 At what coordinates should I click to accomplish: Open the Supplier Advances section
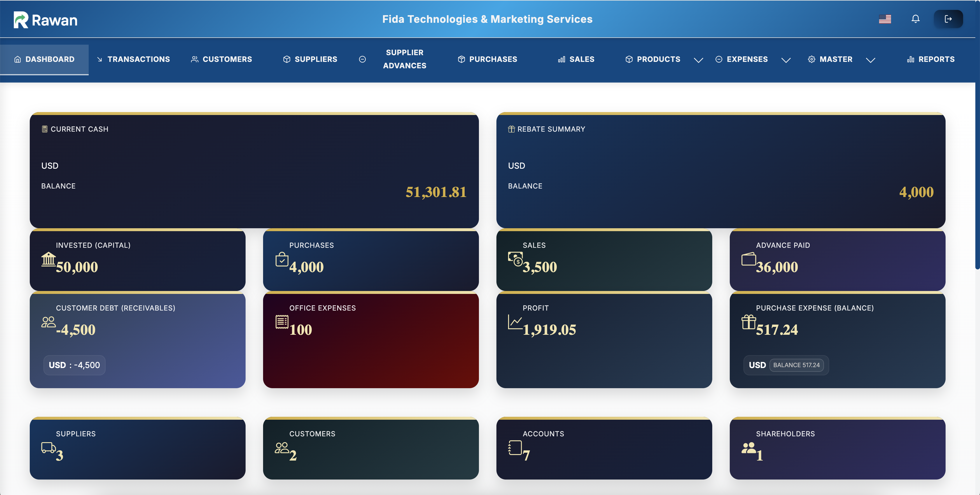tap(405, 59)
